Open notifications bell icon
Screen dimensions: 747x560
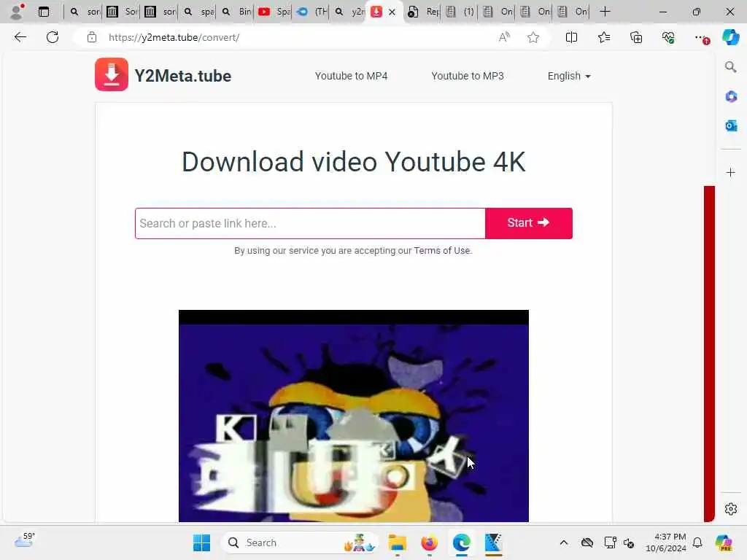[x=697, y=542]
